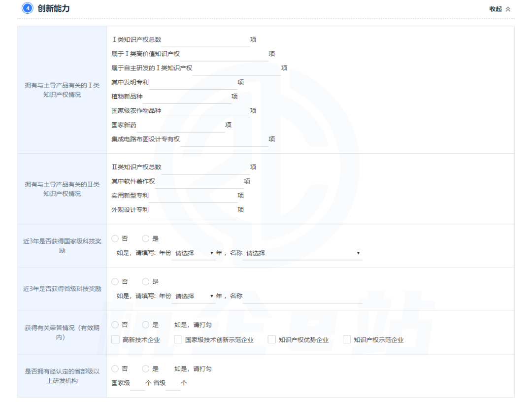Click the 省级 count input field
Image resolution: width=532 pixels, height=402 pixels.
point(173,383)
